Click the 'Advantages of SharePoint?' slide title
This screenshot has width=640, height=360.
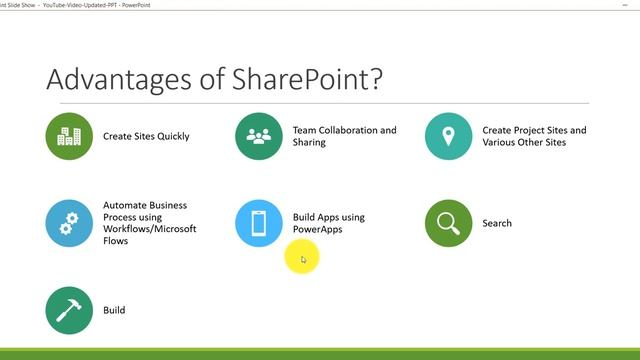(x=215, y=79)
